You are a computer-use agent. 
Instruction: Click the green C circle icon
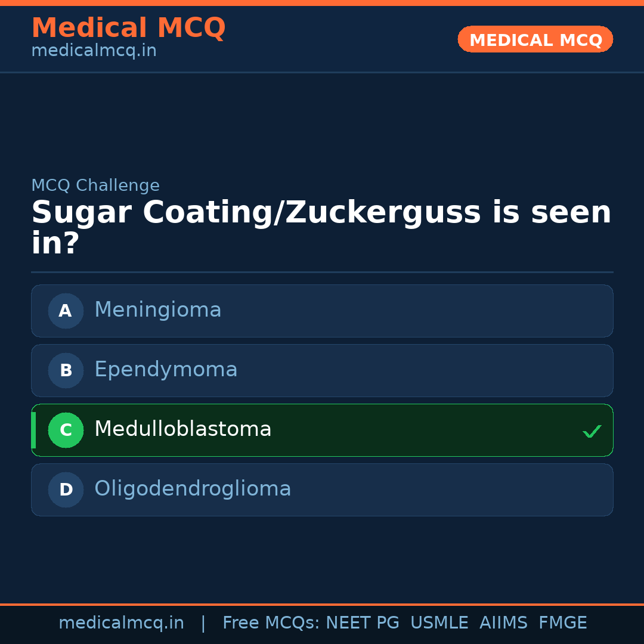(x=66, y=430)
